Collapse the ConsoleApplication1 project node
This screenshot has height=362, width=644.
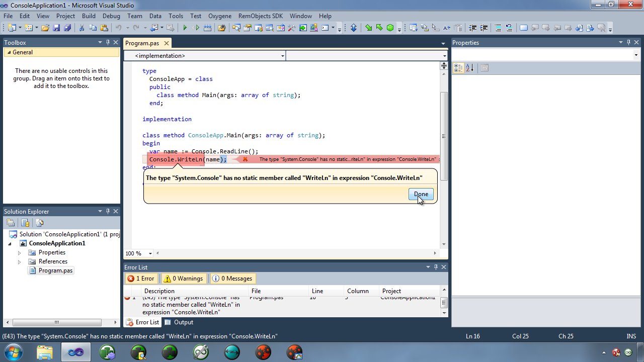pyautogui.click(x=10, y=244)
